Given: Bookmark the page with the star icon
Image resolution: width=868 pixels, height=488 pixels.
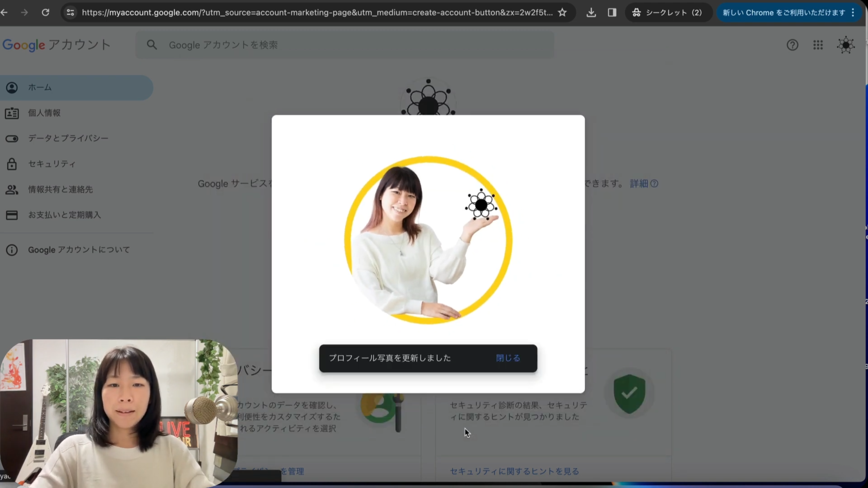Looking at the screenshot, I should pos(562,13).
